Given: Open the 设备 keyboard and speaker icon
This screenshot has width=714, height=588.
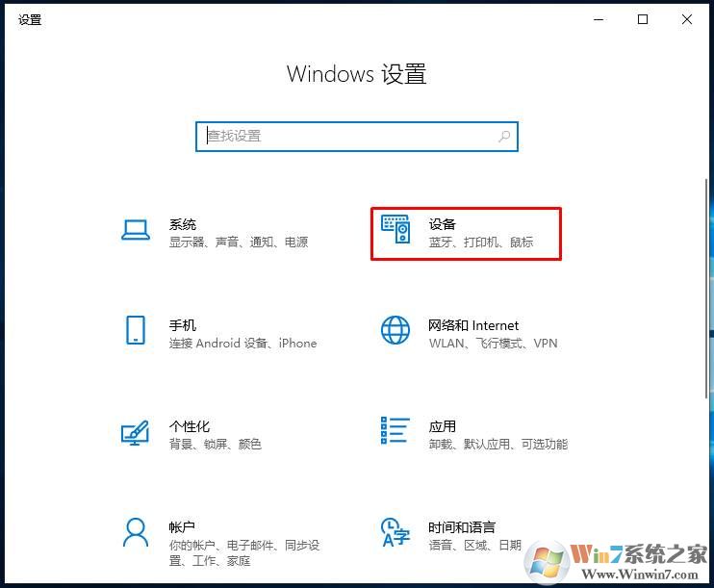Looking at the screenshot, I should (395, 229).
